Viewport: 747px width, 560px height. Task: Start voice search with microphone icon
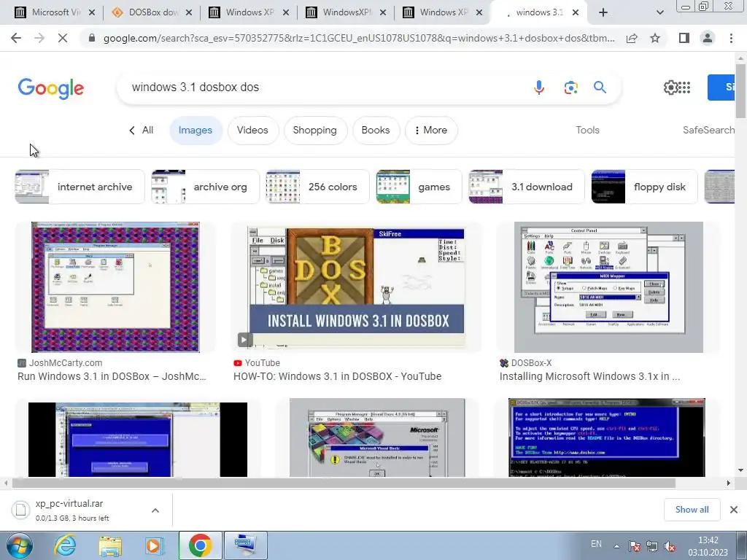539,87
